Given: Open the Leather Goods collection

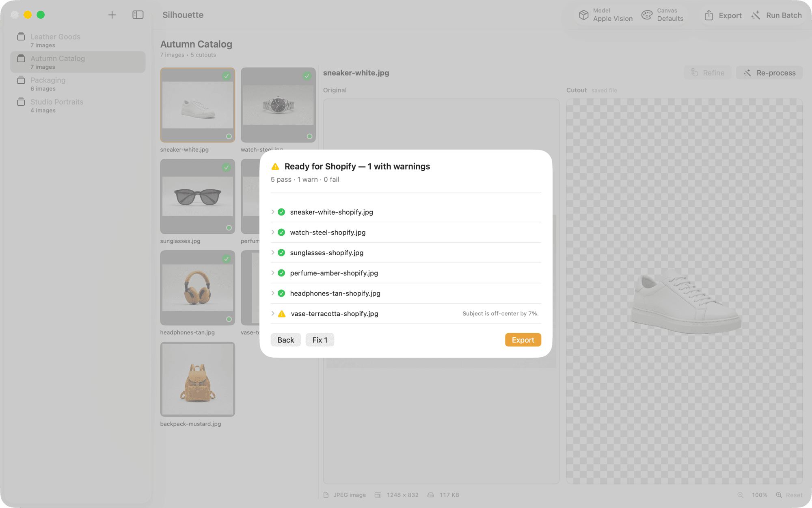Looking at the screenshot, I should pos(78,40).
